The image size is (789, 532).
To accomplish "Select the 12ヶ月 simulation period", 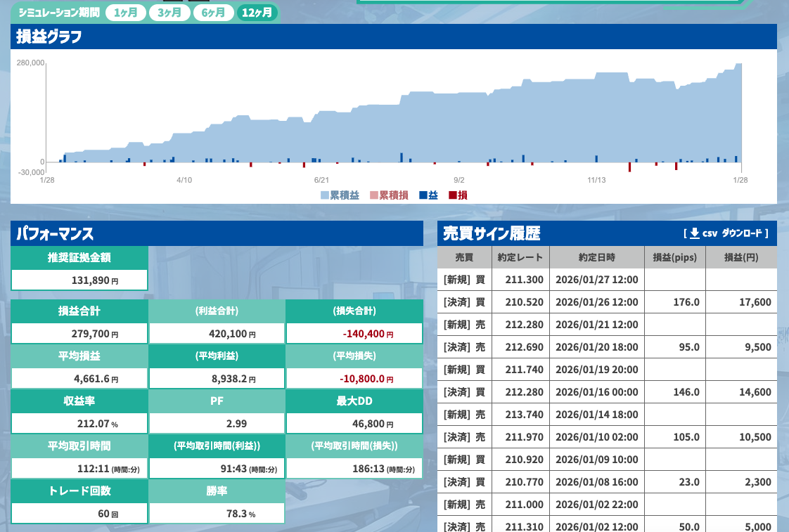I will point(257,12).
